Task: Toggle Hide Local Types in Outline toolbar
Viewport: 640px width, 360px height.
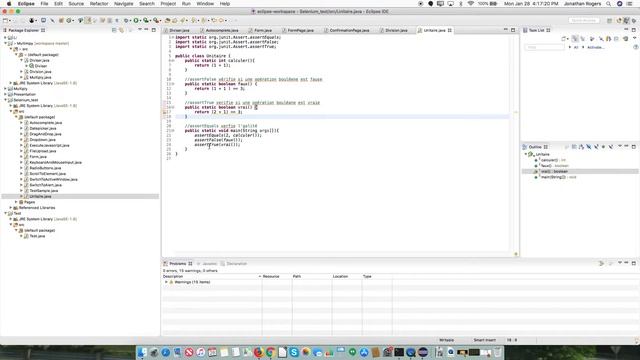Action: [611, 147]
